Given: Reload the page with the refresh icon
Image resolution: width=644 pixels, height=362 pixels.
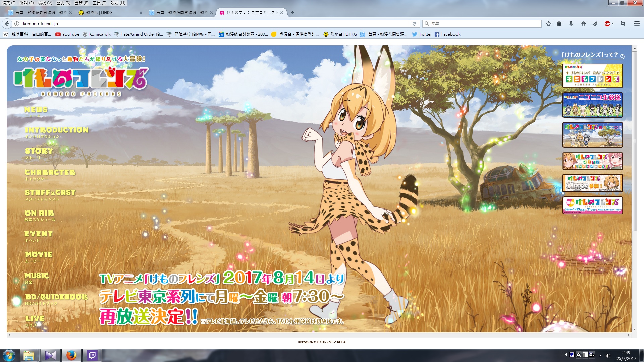Looking at the screenshot, I should click(414, 24).
